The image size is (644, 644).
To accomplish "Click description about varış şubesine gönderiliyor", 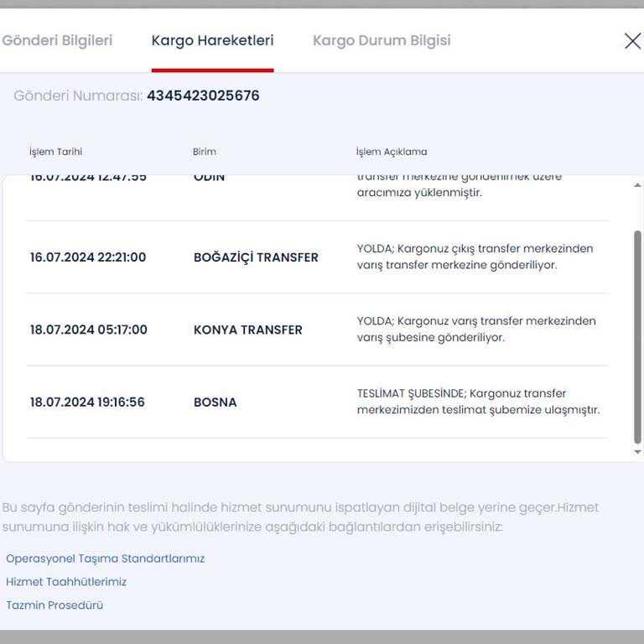I will tap(476, 329).
